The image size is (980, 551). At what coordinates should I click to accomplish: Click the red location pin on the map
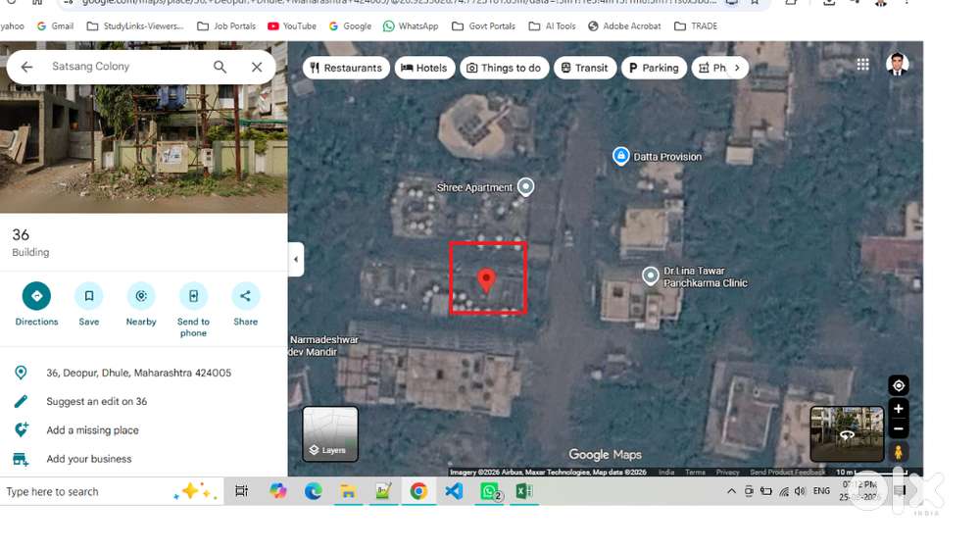[486, 279]
